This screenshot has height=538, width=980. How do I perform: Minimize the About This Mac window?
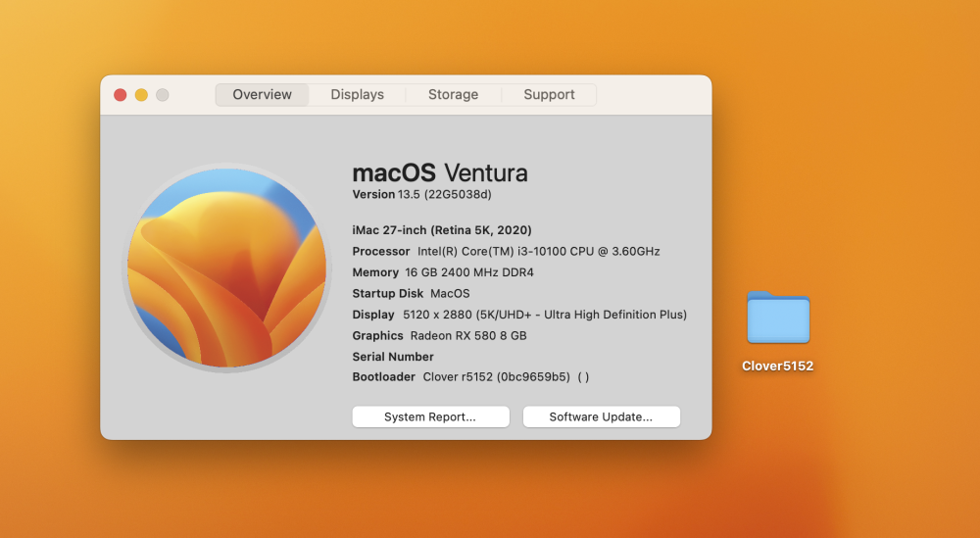[x=141, y=95]
